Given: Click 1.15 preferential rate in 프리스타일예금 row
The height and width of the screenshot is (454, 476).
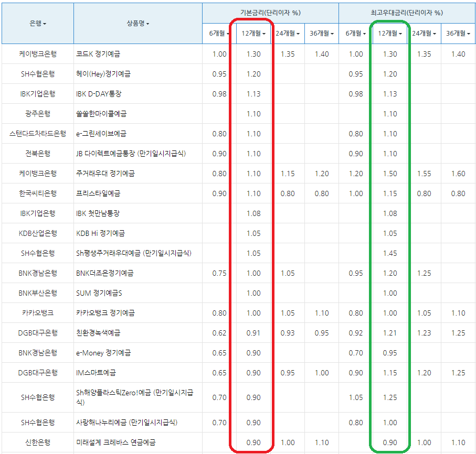Looking at the screenshot, I should 390,193.
